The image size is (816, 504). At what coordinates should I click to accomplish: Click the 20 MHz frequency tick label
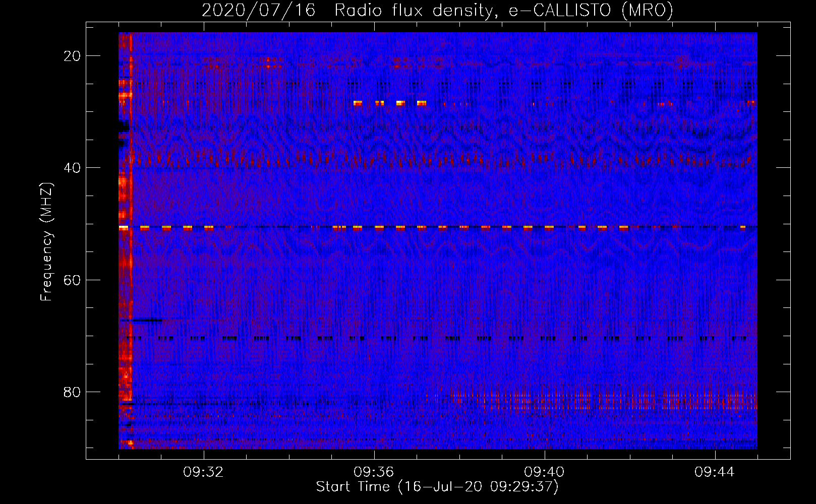pos(72,56)
